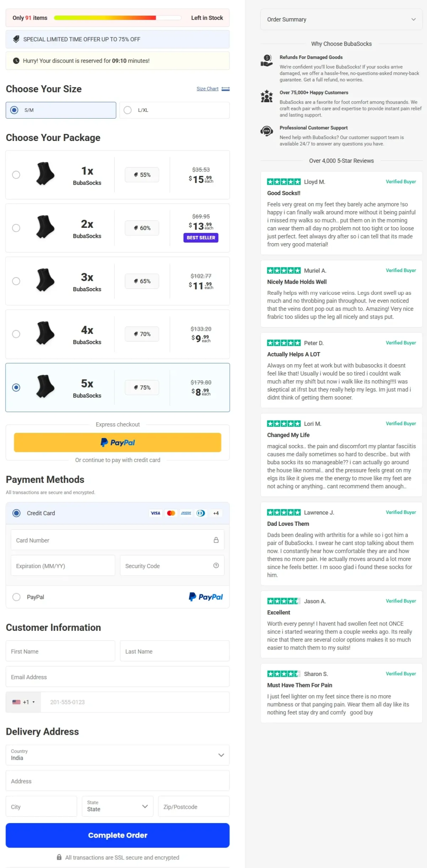Click the PayPal logo next to PayPal option
The image size is (427, 868).
click(x=206, y=597)
